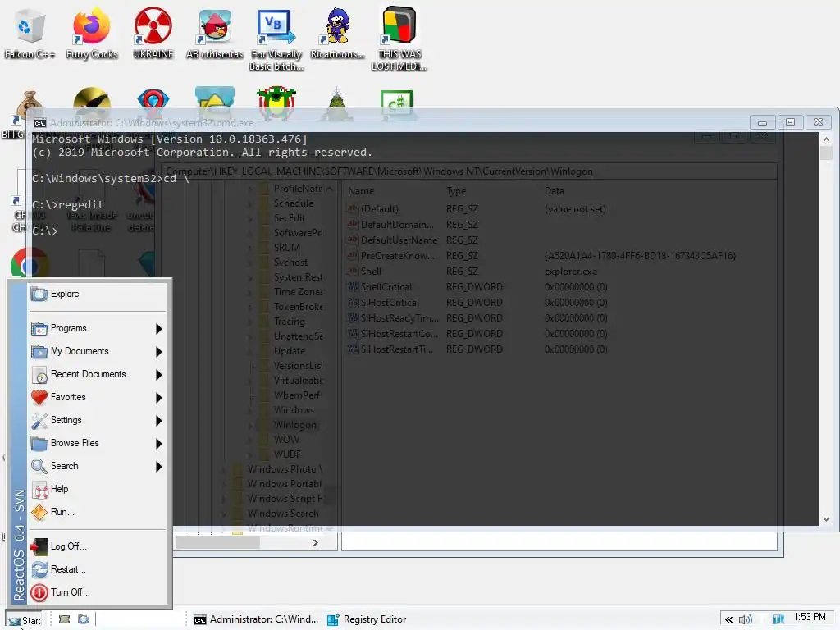Select the SiHostRestartTi... DWORD value
The height and width of the screenshot is (630, 840).
click(396, 349)
